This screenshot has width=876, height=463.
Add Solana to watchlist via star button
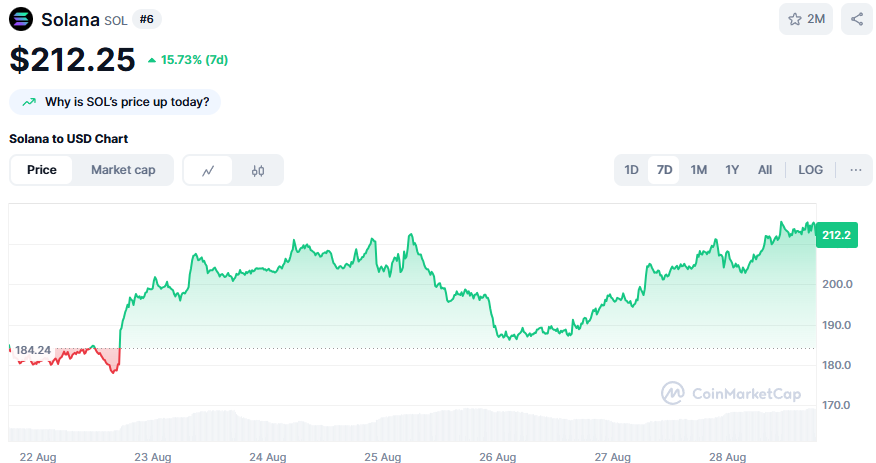click(807, 19)
